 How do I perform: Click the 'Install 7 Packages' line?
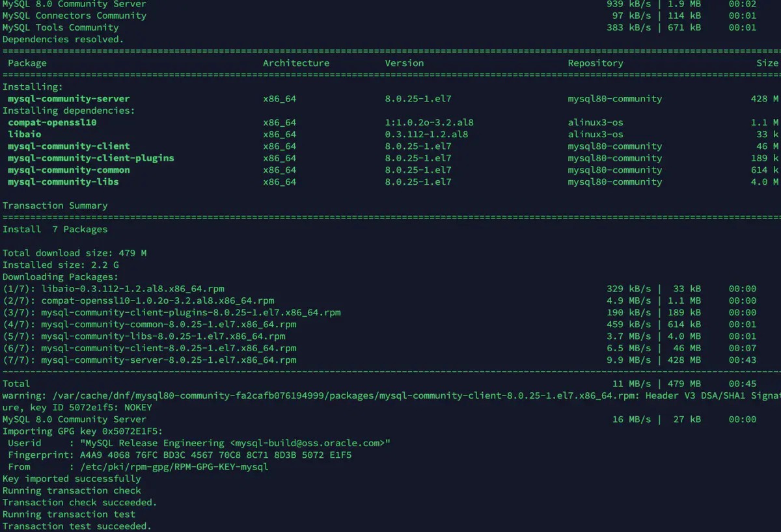pos(55,229)
